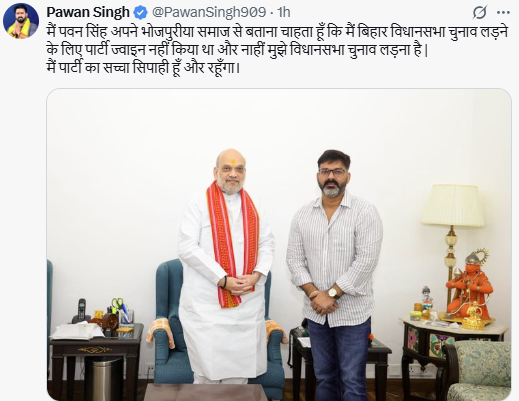Click the 1h timestamp link
519x401 pixels.
[x=284, y=12]
